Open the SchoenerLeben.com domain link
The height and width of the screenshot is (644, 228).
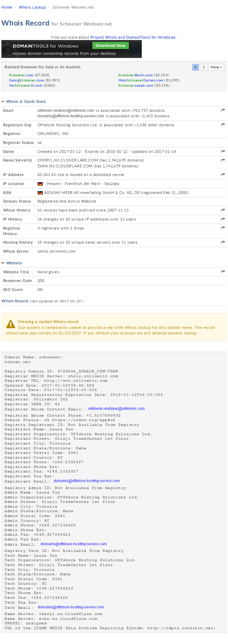coord(136,85)
